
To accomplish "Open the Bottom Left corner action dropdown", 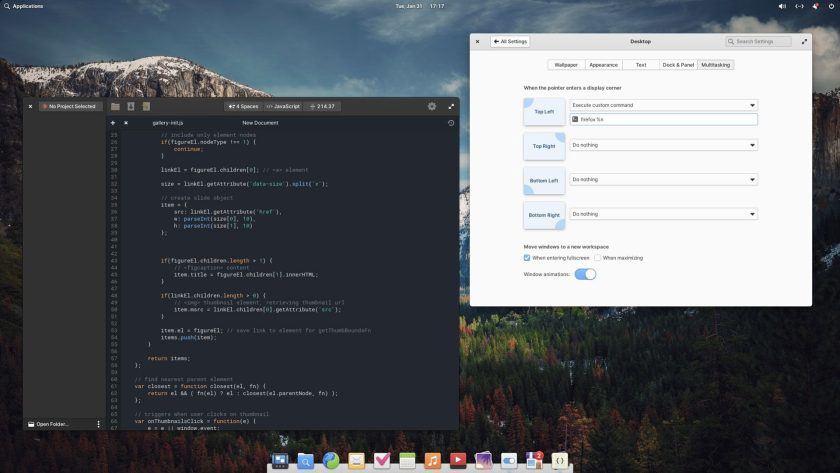I will tap(663, 180).
